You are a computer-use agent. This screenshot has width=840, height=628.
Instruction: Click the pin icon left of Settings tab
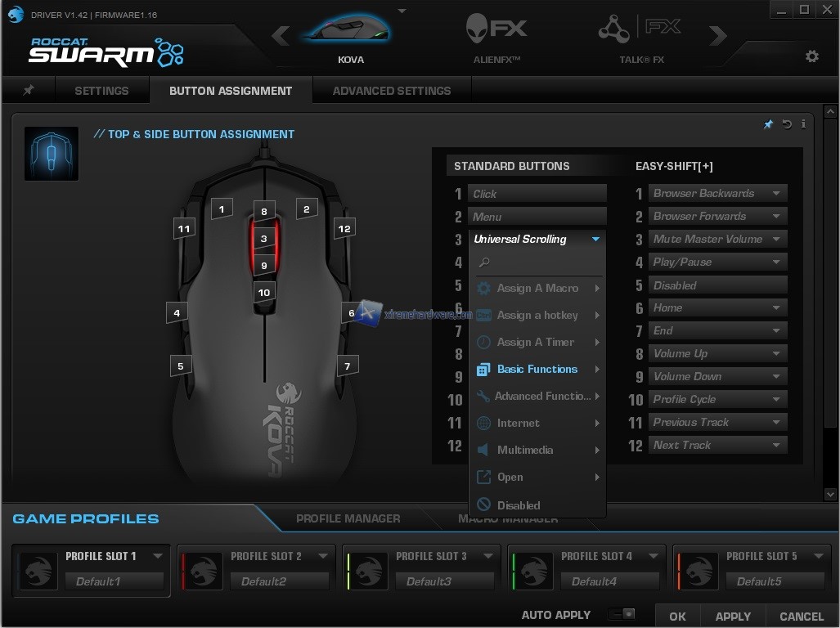29,91
